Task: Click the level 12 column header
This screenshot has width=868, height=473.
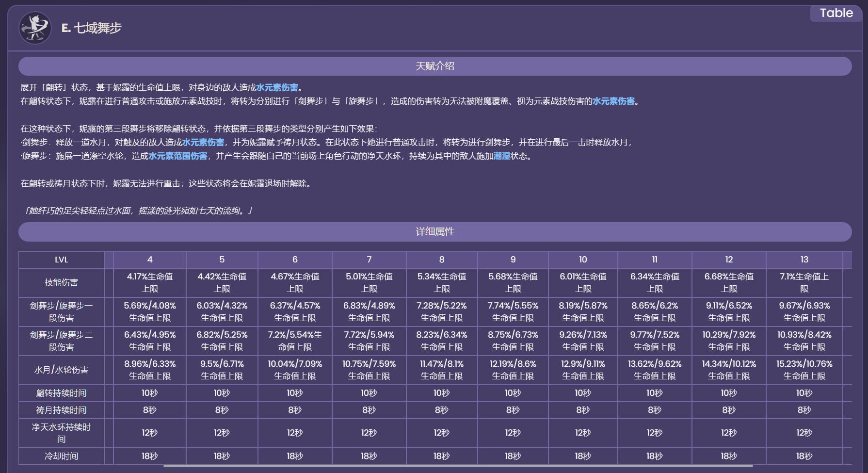Action: pos(729,260)
